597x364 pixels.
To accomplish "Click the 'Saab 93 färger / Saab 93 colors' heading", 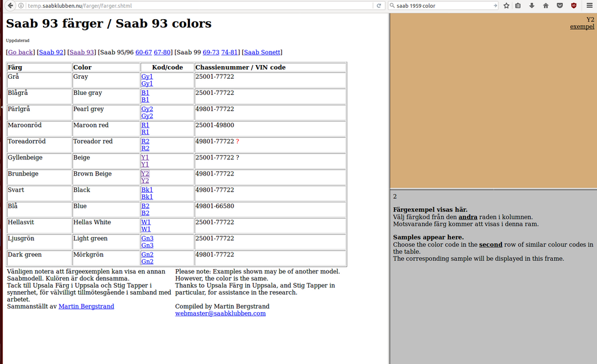I will click(109, 23).
